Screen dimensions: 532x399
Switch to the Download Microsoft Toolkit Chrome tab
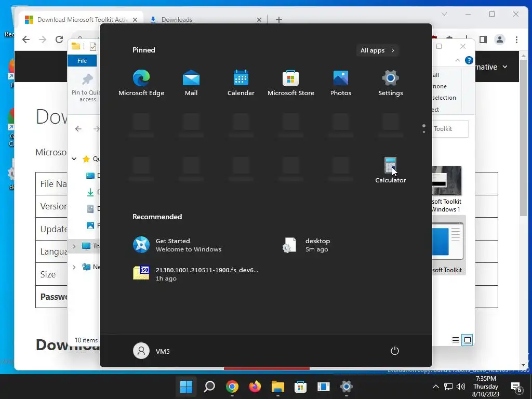tap(82, 20)
